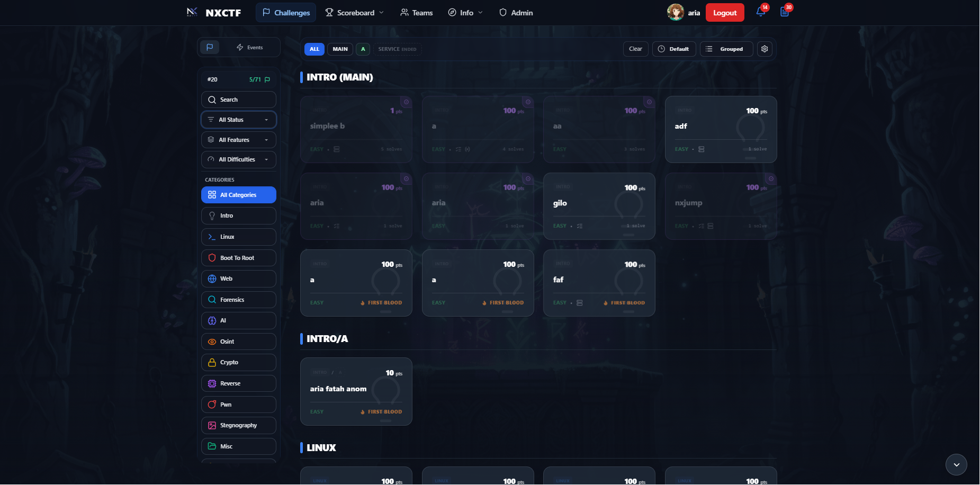Click the AI brain icon
980x485 pixels.
click(x=212, y=320)
